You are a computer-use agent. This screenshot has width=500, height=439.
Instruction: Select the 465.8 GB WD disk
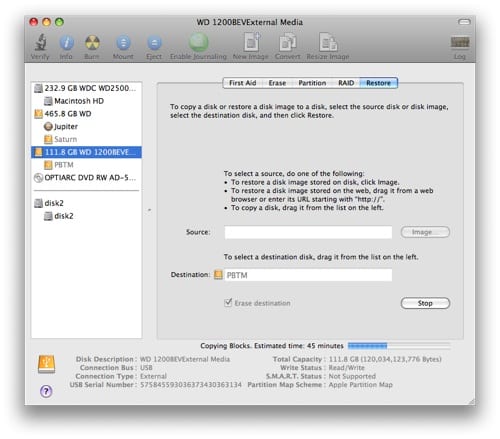tap(86, 114)
